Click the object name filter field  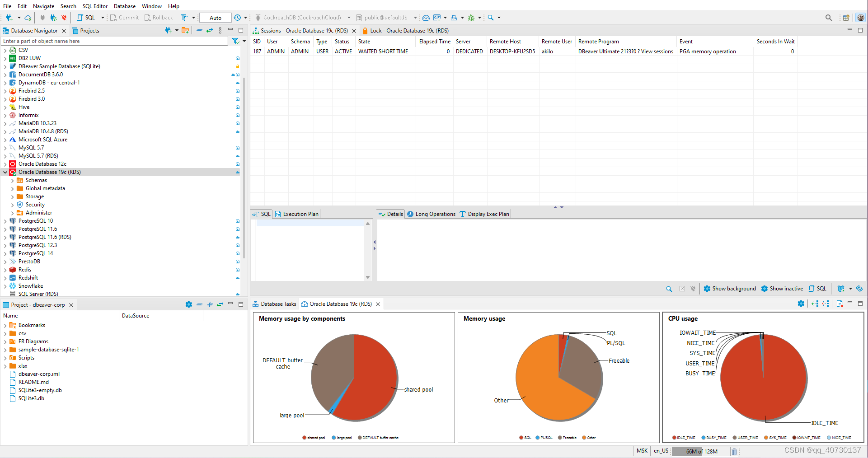115,41
